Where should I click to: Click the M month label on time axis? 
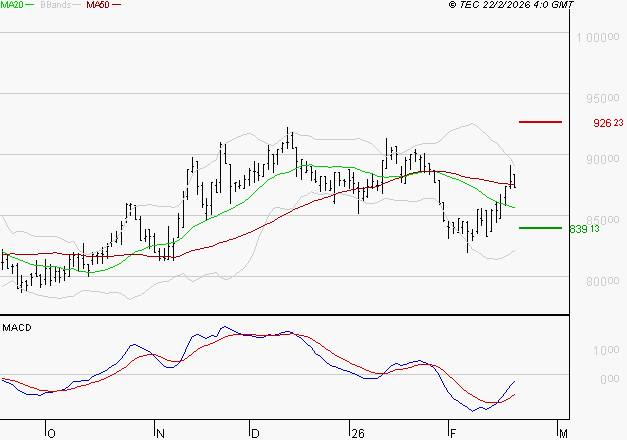563,434
